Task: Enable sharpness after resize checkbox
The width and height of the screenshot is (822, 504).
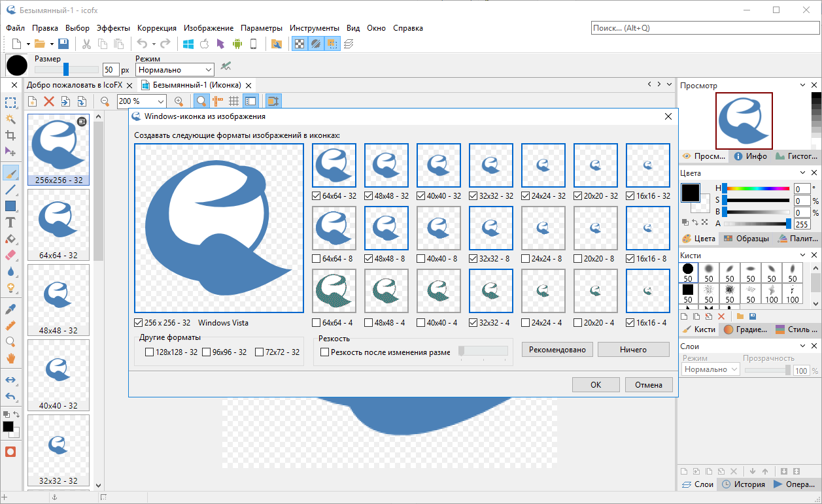Action: (x=324, y=352)
